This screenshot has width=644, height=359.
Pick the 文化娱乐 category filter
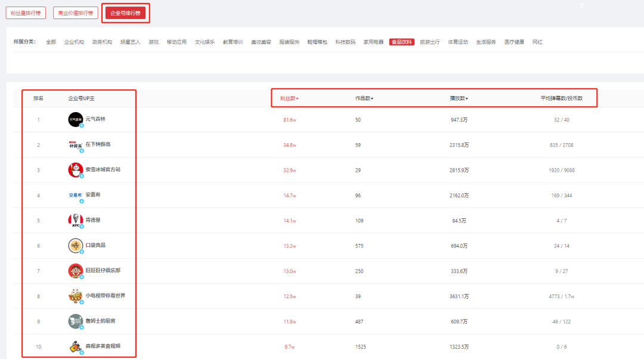(x=205, y=42)
